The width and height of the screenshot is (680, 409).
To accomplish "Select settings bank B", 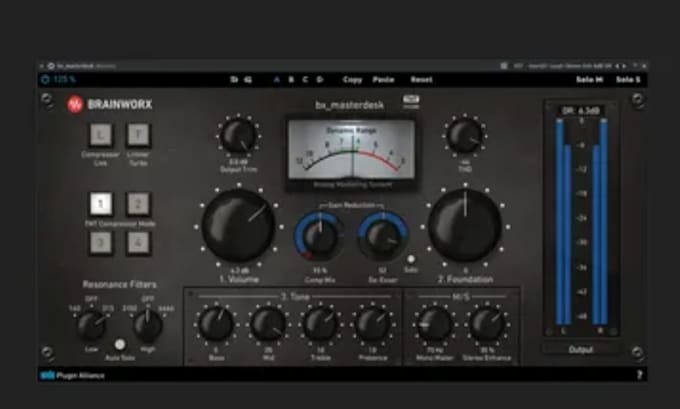I will (x=291, y=79).
